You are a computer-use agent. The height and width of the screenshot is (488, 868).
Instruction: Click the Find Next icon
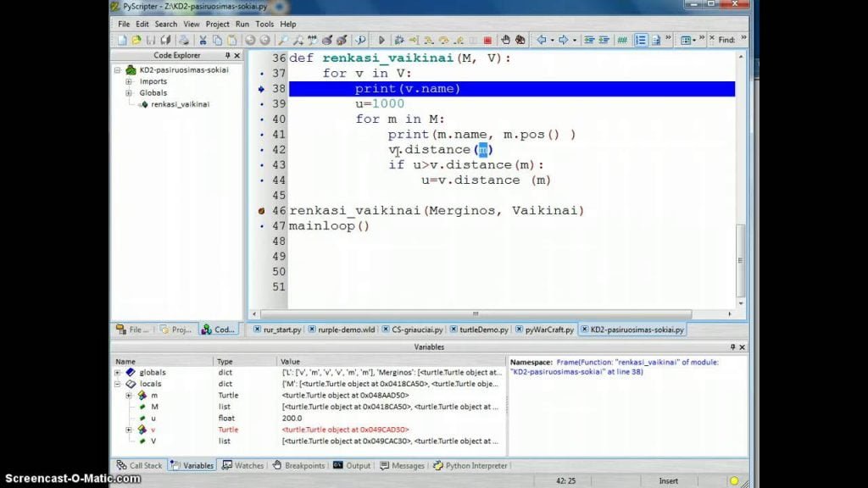[298, 40]
